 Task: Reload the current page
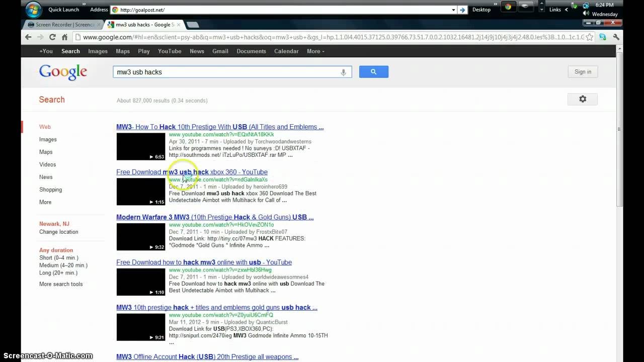(x=52, y=37)
